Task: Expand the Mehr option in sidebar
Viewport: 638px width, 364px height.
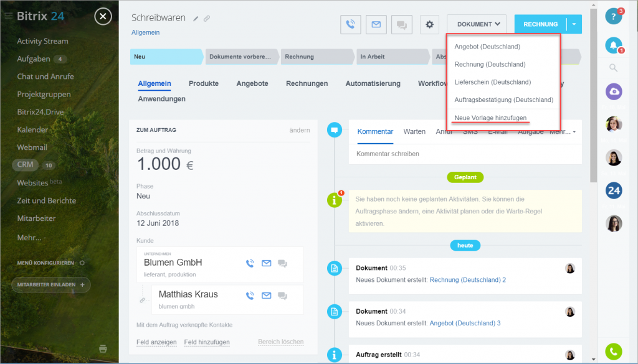Action: pos(30,237)
